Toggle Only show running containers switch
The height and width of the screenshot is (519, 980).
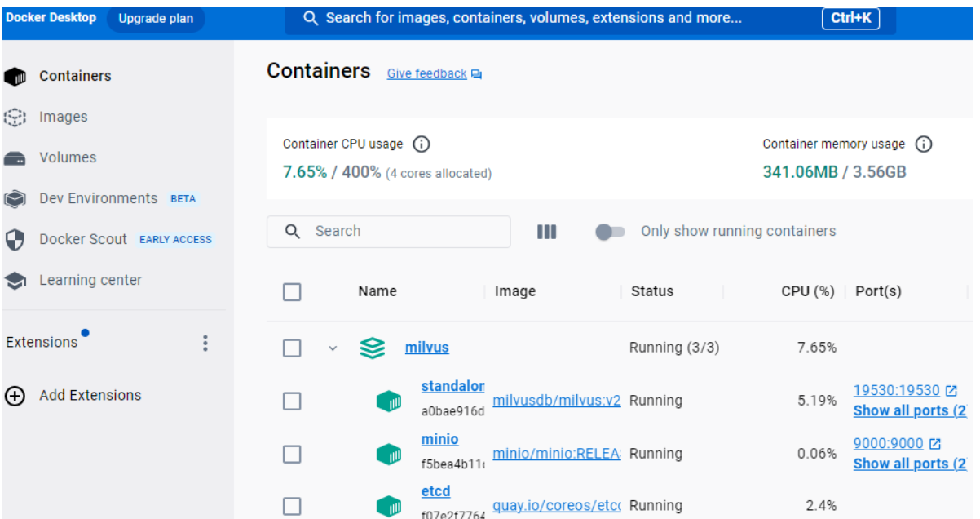[x=610, y=232]
